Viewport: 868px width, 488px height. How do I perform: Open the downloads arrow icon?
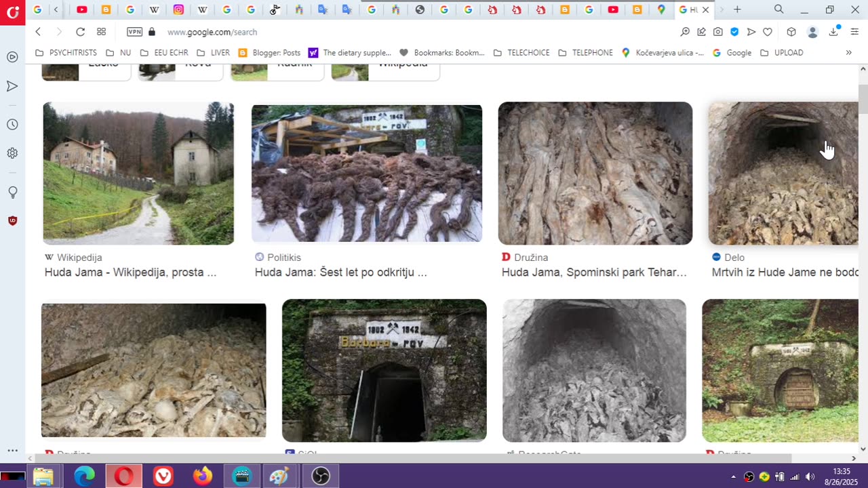click(x=833, y=32)
